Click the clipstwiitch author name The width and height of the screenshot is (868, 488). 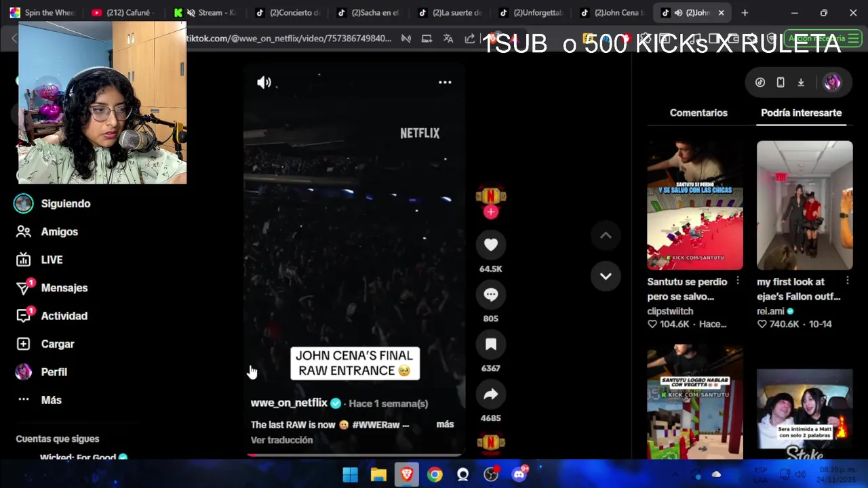670,311
